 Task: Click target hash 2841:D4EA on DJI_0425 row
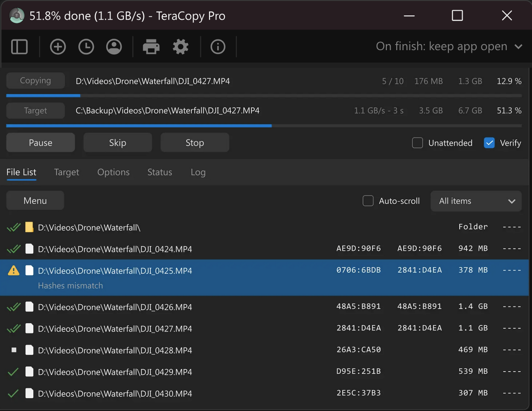(x=419, y=270)
